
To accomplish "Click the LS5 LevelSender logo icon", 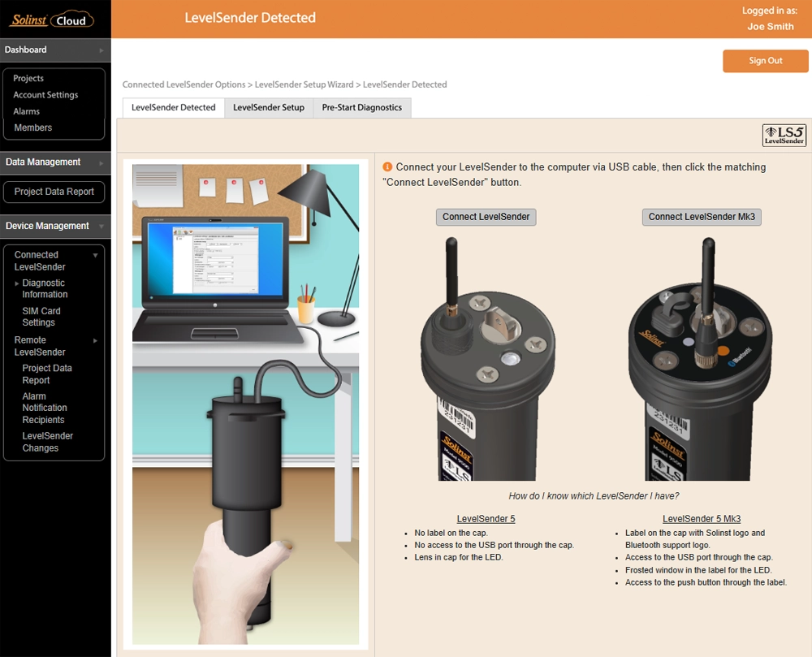I will coord(784,135).
